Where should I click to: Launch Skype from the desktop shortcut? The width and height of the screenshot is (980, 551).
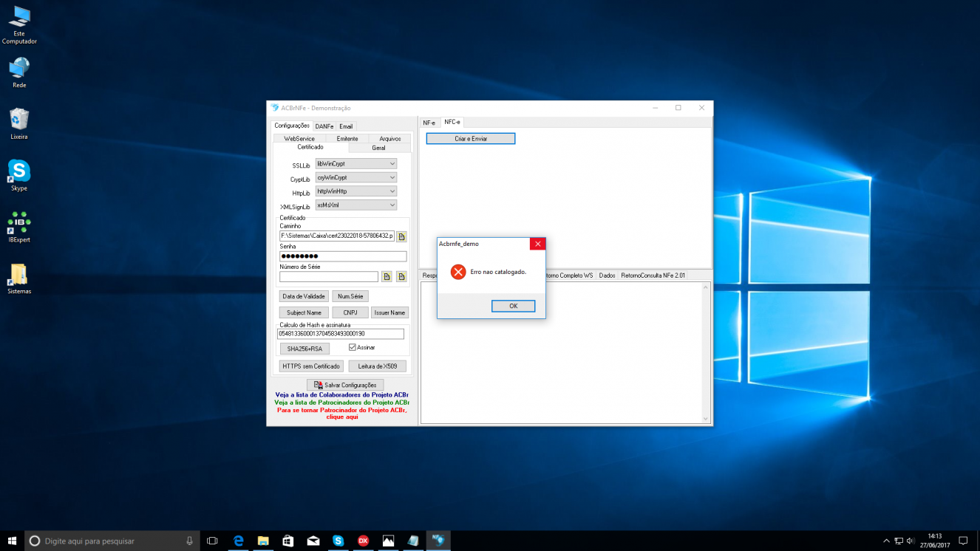(19, 175)
